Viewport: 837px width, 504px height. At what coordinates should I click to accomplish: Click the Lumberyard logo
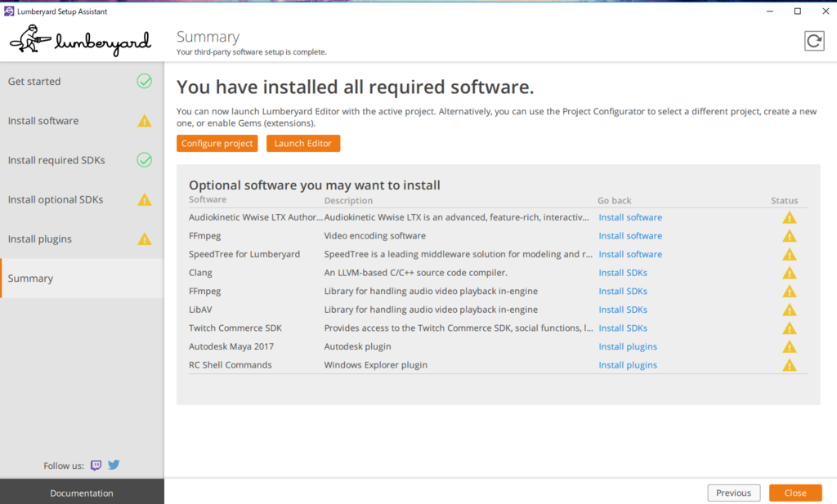[80, 41]
